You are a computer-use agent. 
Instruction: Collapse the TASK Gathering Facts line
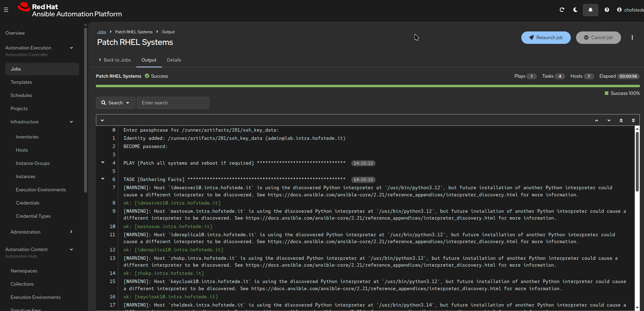[103, 179]
